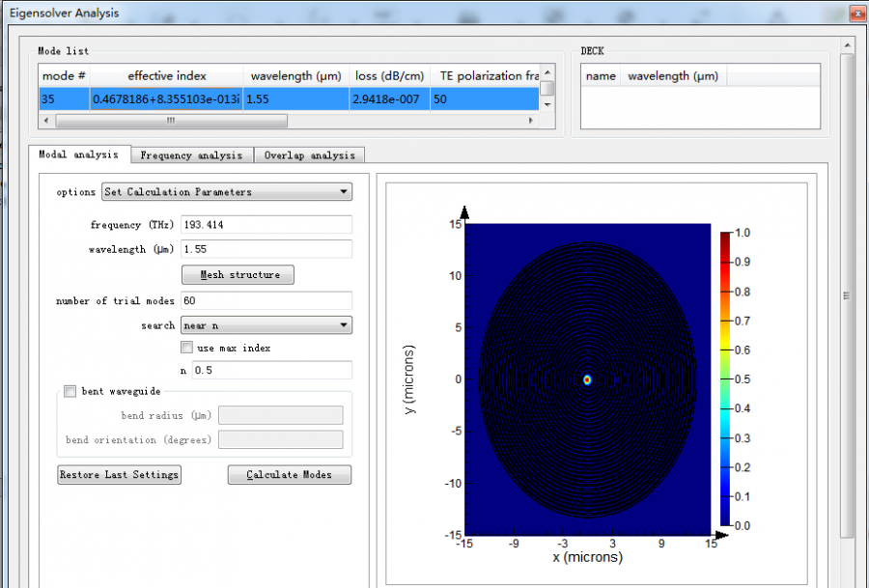Click the frequency (THz) input field
The width and height of the screenshot is (869, 588).
(x=266, y=225)
